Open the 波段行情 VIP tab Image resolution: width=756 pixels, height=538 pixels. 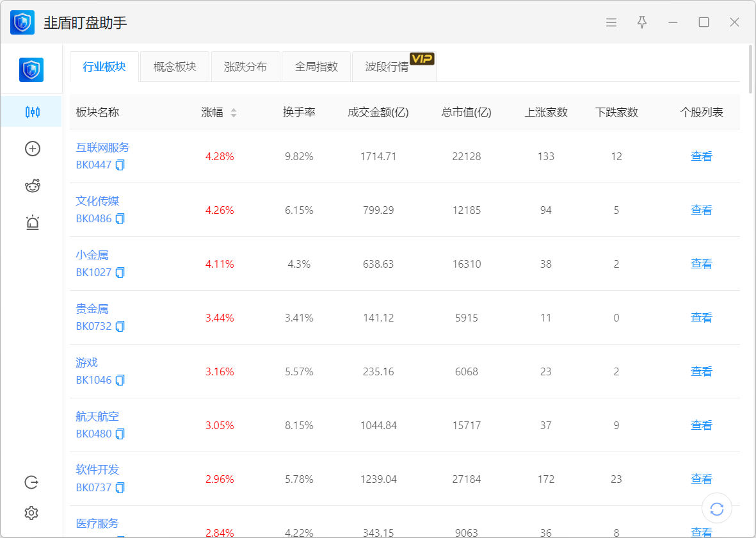pyautogui.click(x=387, y=67)
